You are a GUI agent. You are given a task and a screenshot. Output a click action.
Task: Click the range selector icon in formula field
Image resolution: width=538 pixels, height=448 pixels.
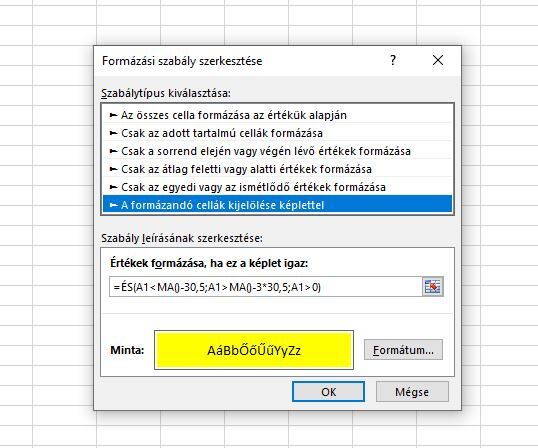tap(433, 286)
